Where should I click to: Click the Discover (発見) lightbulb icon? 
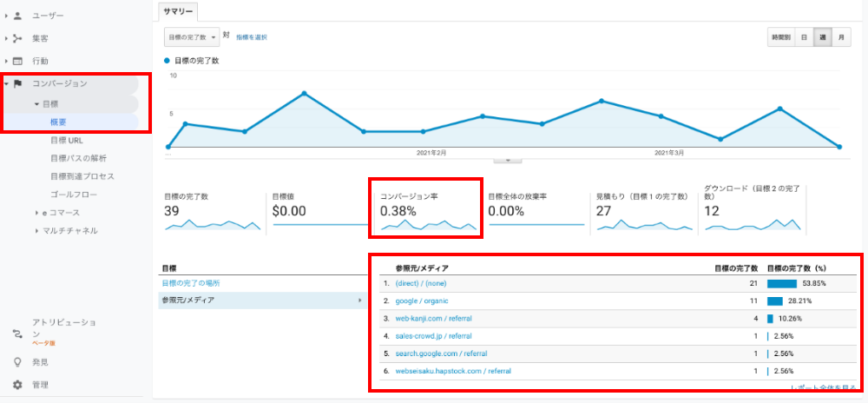(x=17, y=362)
